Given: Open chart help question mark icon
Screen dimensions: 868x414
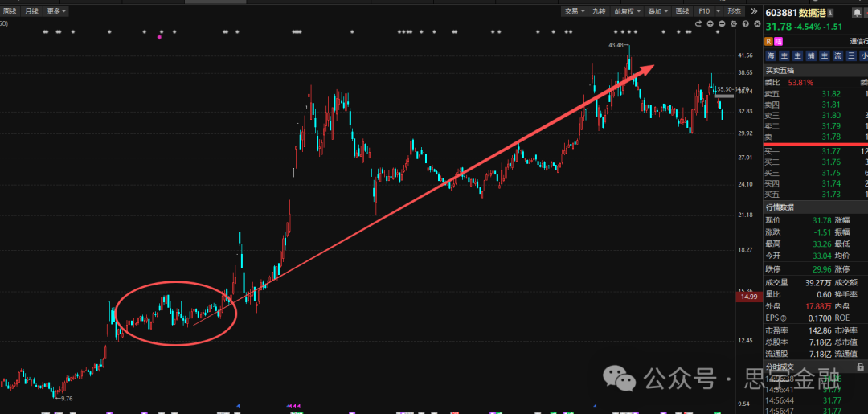Looking at the screenshot, I should (744, 24).
